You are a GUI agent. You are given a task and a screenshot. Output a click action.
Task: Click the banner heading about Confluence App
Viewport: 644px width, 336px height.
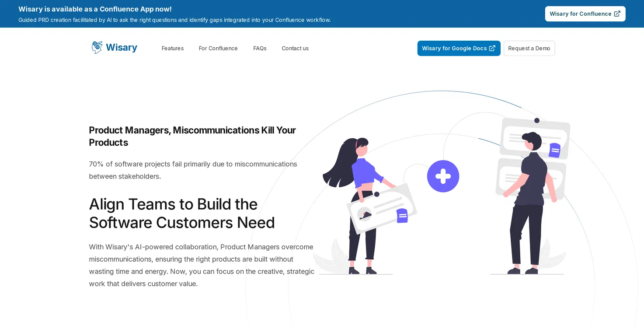coord(95,9)
